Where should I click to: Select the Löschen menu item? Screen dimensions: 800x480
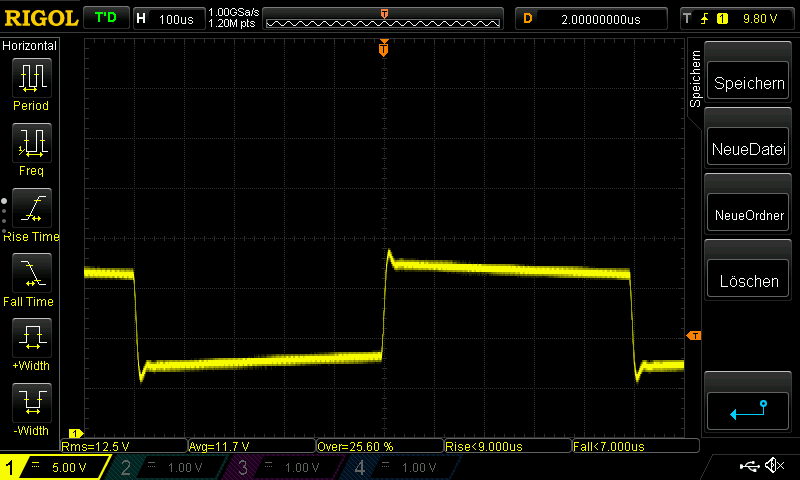coord(749,281)
